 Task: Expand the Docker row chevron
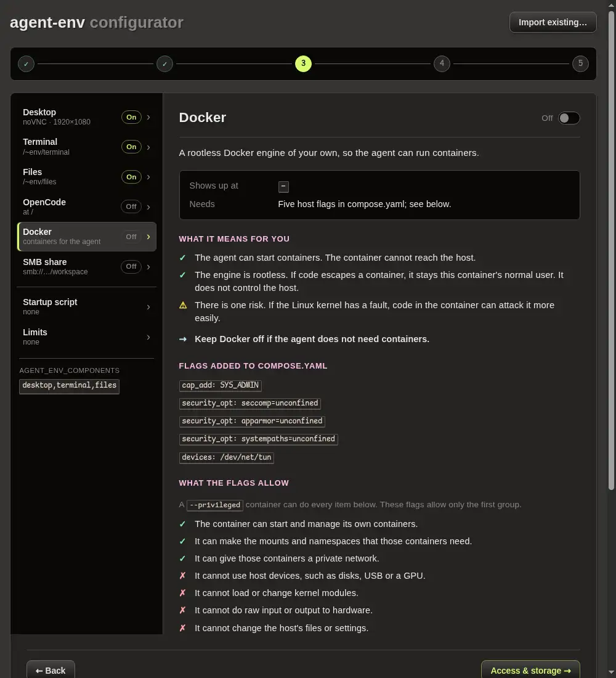click(x=148, y=237)
